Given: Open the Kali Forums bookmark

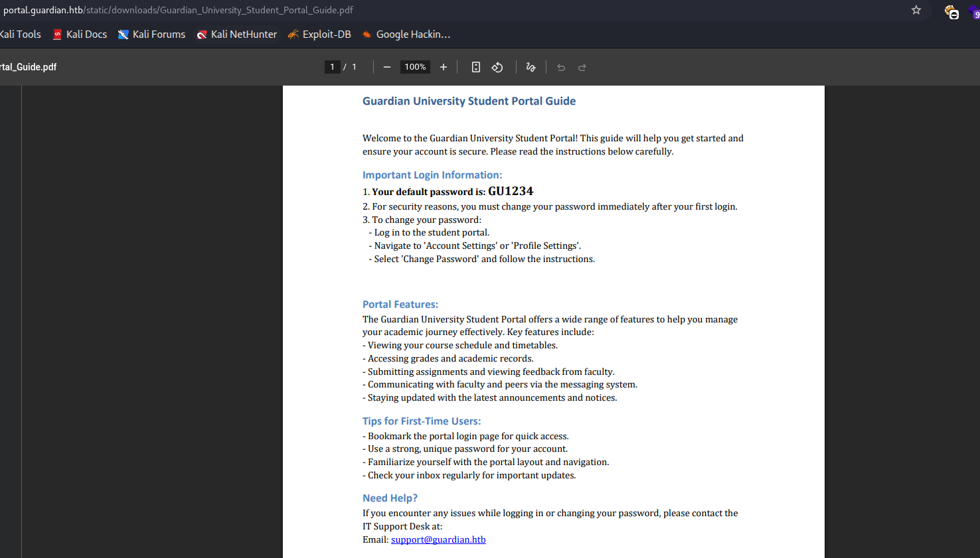Looking at the screenshot, I should (x=151, y=35).
